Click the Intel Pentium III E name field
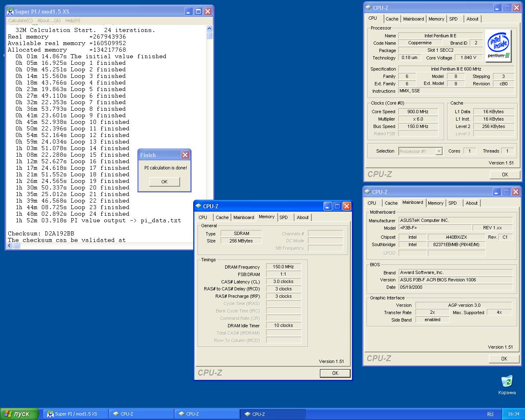The height and width of the screenshot is (420, 525). (x=440, y=36)
